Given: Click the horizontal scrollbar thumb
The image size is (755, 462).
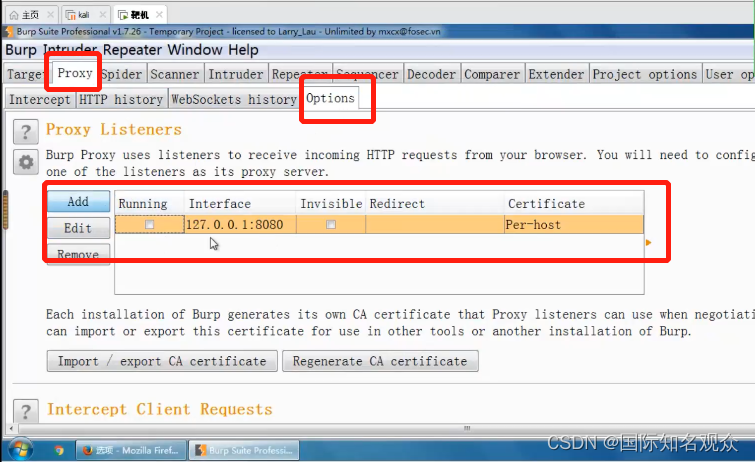Looking at the screenshot, I should click(x=467, y=428).
